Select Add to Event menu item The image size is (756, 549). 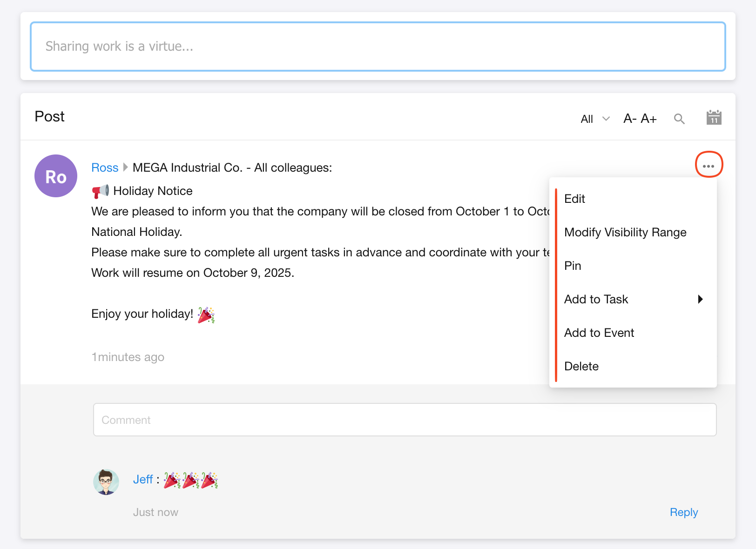coord(599,333)
